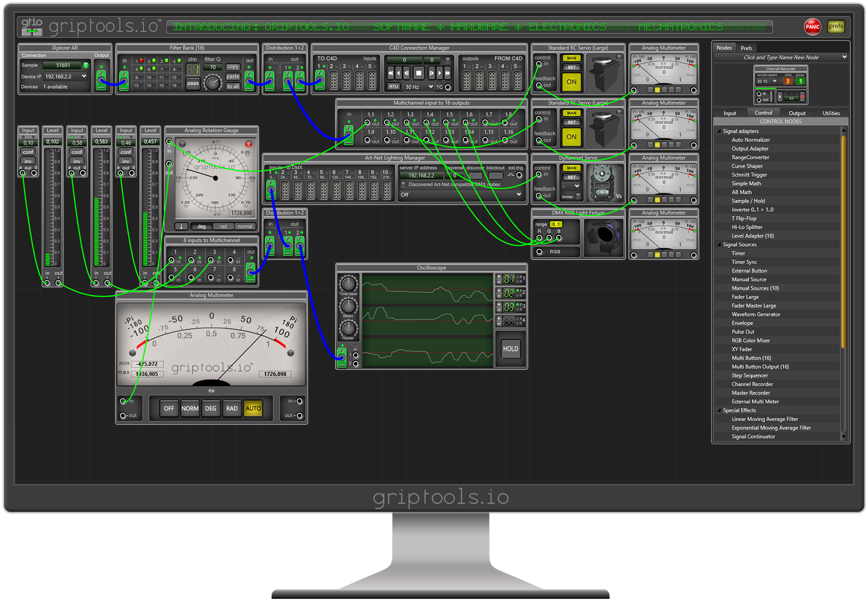Open the Utilities nodes tab
Image resolution: width=868 pixels, height=603 pixels.
pyautogui.click(x=831, y=113)
